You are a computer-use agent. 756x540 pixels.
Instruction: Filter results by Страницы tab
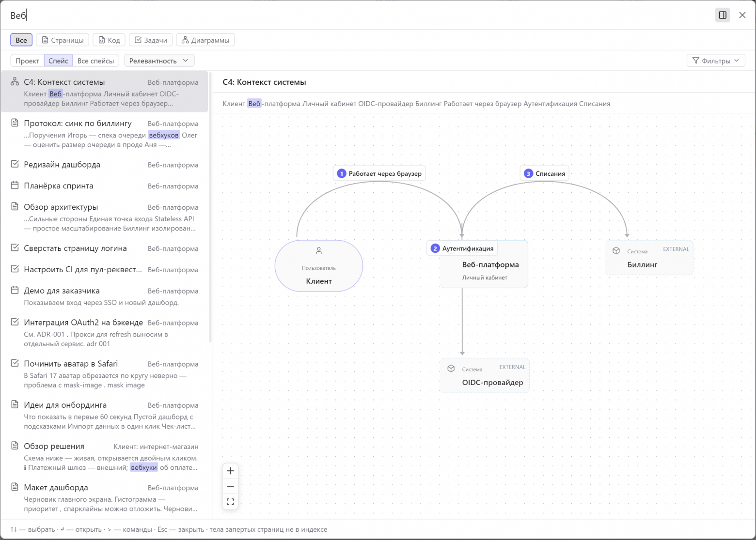pyautogui.click(x=63, y=40)
